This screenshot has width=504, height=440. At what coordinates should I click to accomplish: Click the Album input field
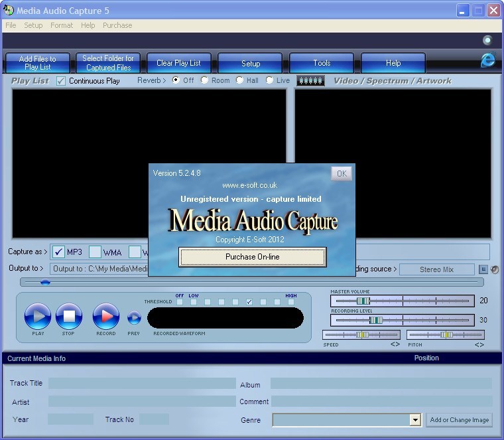(x=381, y=384)
